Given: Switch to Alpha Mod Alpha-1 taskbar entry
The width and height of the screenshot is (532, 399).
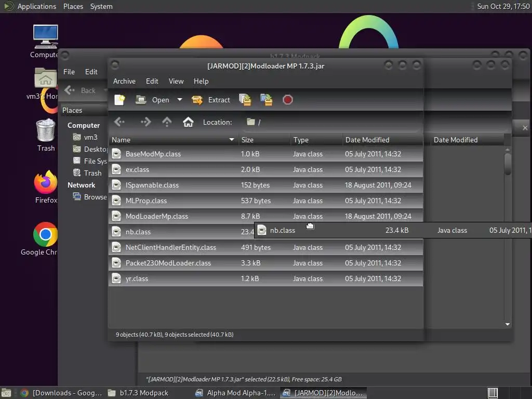Looking at the screenshot, I should [236, 393].
